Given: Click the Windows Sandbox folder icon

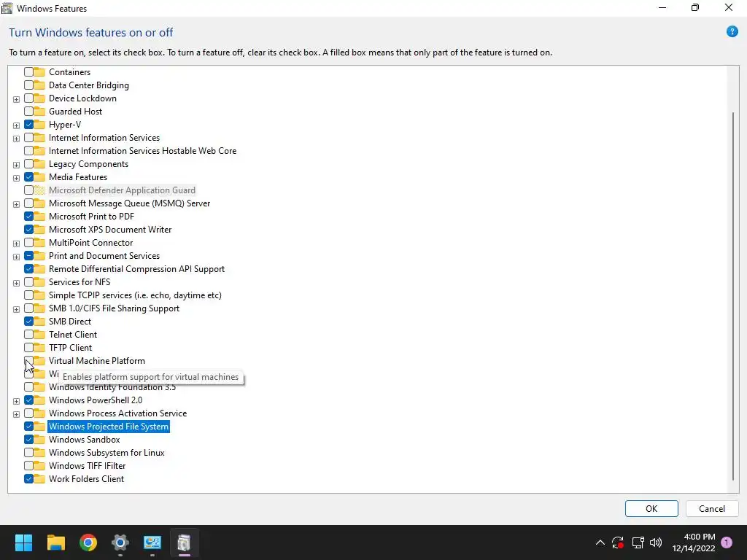Looking at the screenshot, I should (39, 440).
